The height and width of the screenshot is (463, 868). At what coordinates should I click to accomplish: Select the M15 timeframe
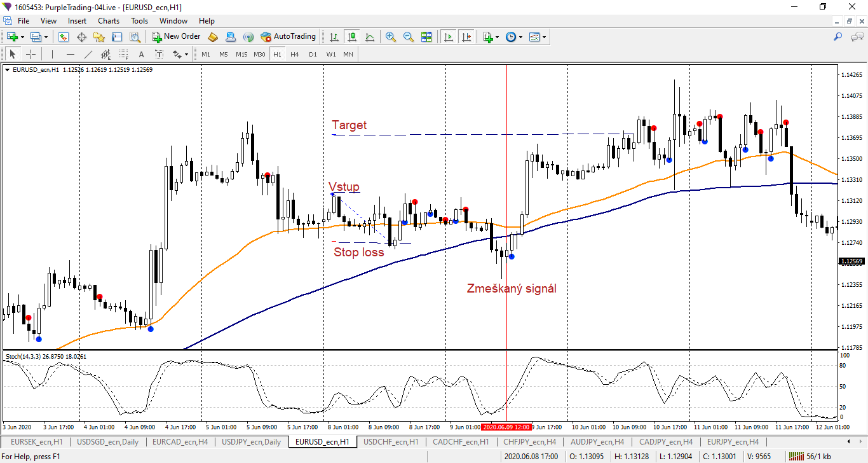click(x=241, y=54)
